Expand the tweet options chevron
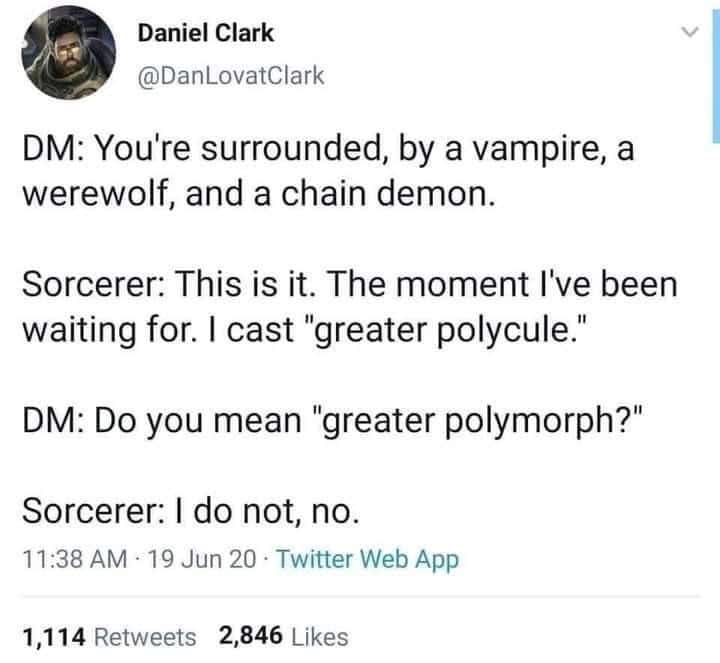Screen dimensions: 720x663 (x=690, y=32)
